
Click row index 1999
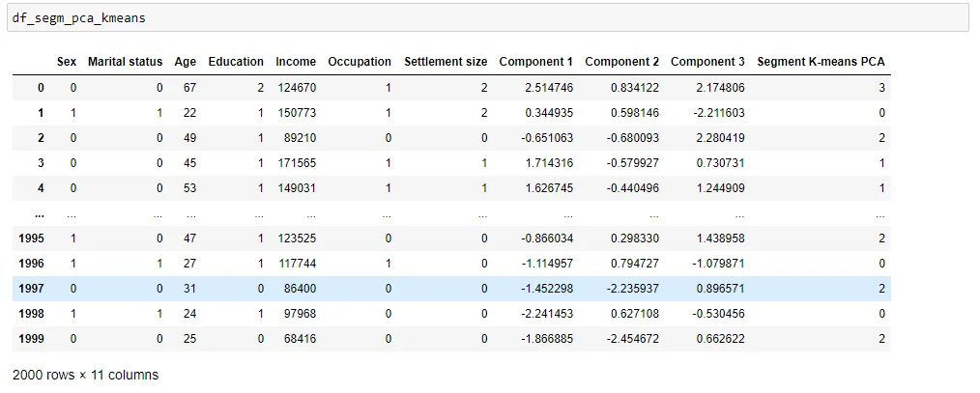(x=33, y=337)
